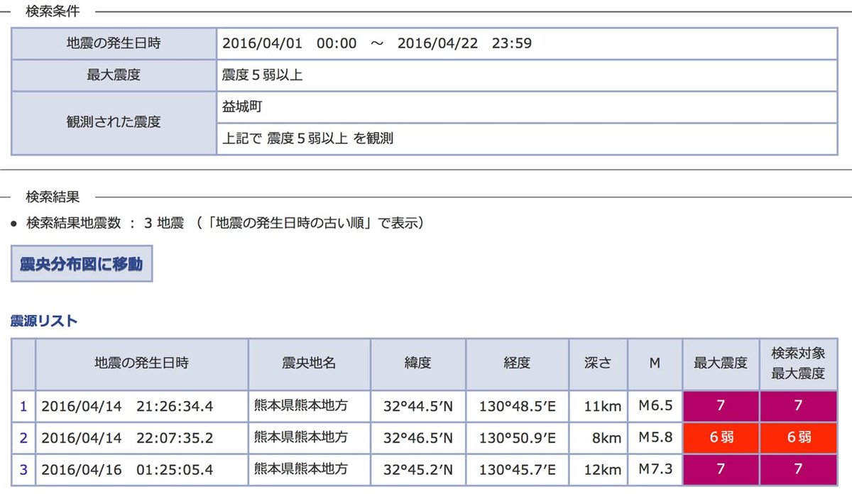Open earthquake entry number 1 link
The height and width of the screenshot is (504, 852).
click(x=23, y=407)
